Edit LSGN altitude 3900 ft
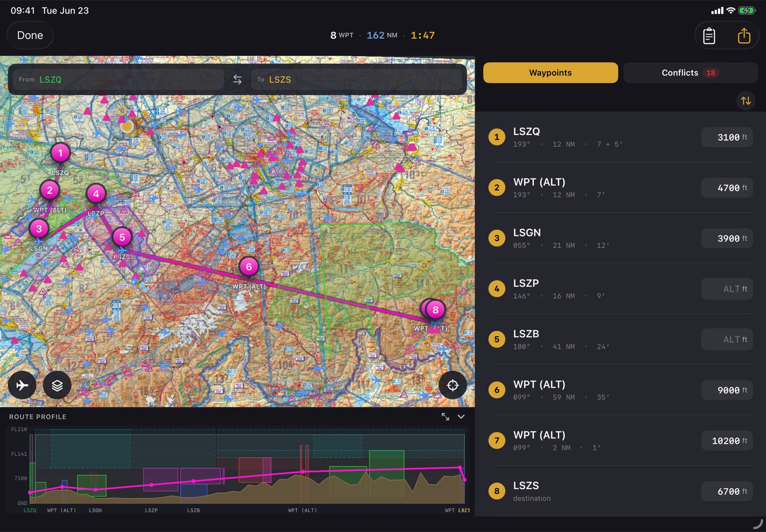 point(727,238)
